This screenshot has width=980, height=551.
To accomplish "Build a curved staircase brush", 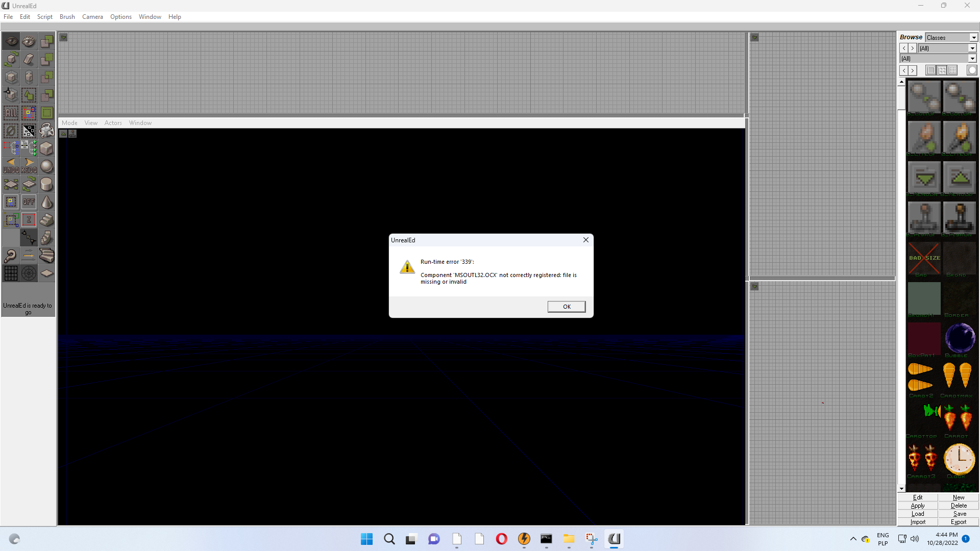I will (x=47, y=256).
